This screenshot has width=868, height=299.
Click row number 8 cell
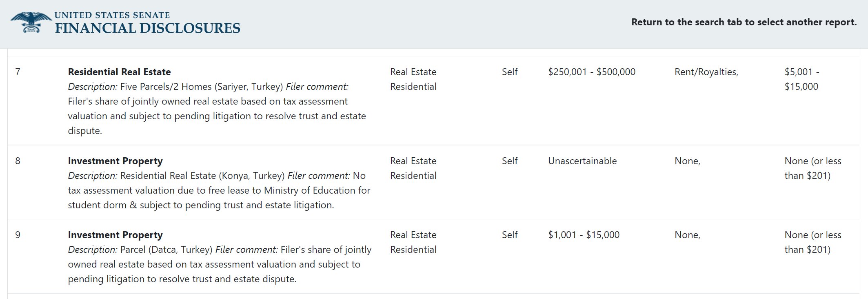coord(18,161)
